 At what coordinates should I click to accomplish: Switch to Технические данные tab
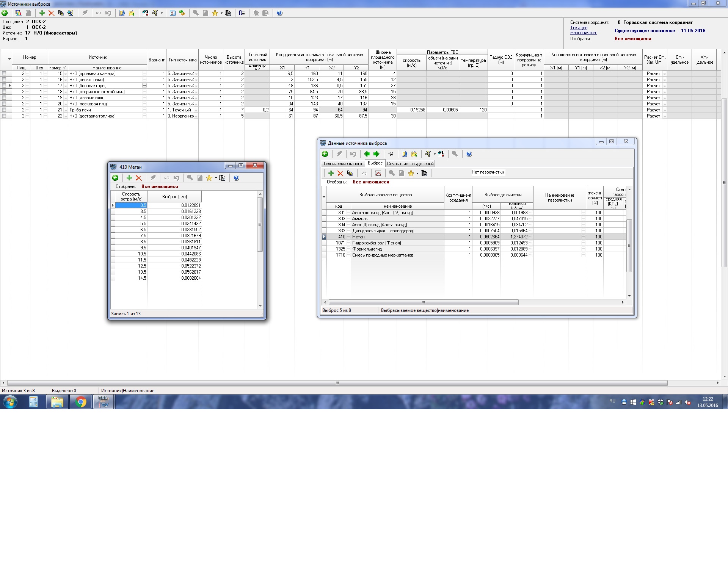point(343,164)
